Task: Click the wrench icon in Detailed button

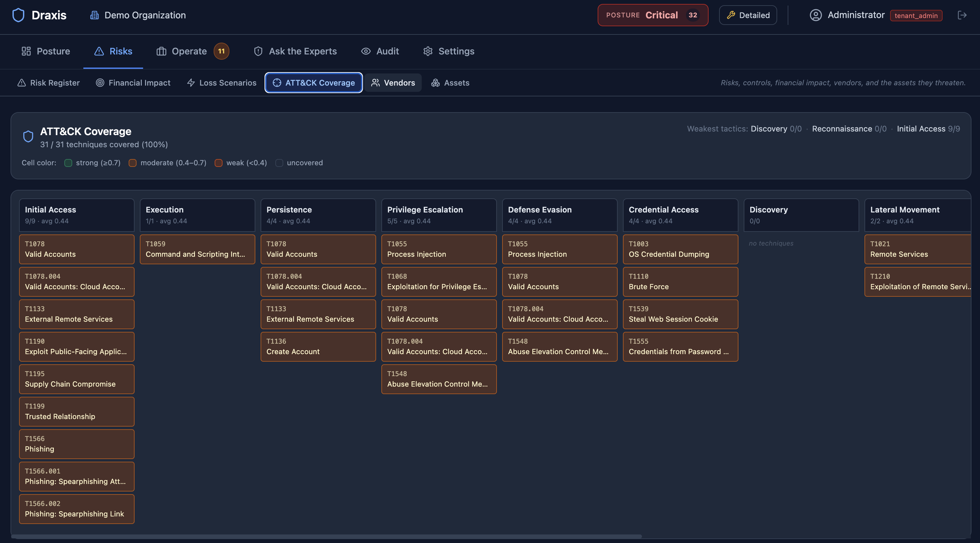Action: [731, 15]
